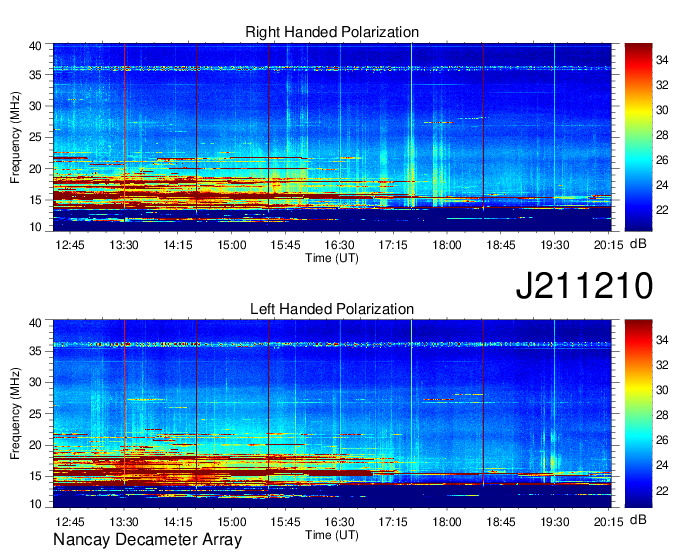
Task: Click the "Right Handed Polarization" plot title
Action: point(332,32)
